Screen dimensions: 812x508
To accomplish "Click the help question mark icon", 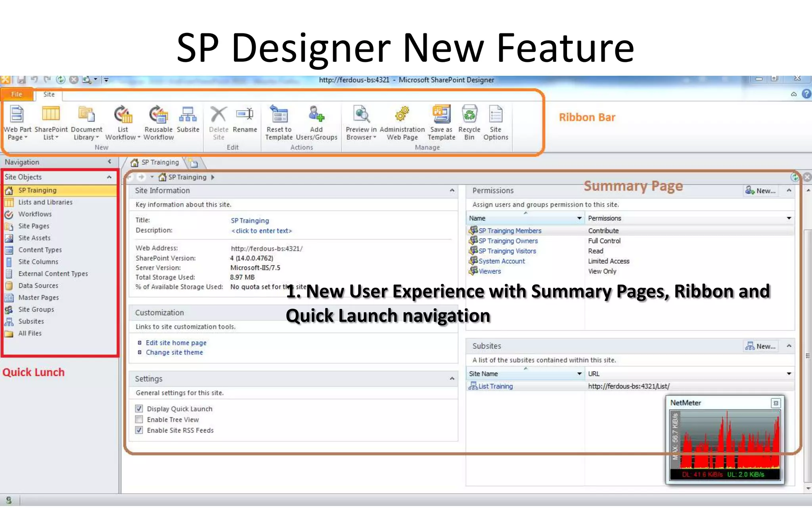I will coord(806,94).
